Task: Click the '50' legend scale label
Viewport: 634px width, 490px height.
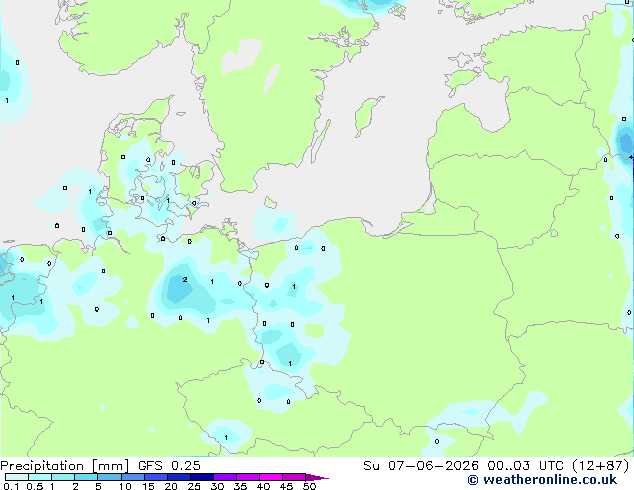Action: tap(309, 486)
